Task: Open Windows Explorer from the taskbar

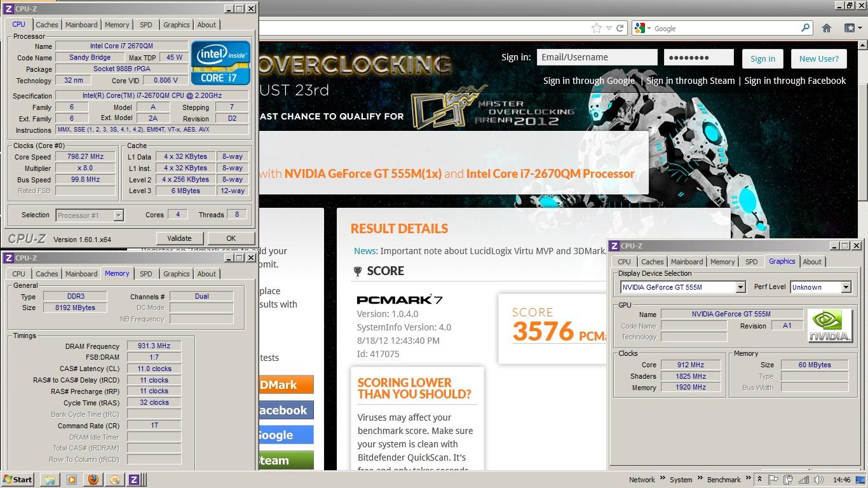Action: [50, 480]
